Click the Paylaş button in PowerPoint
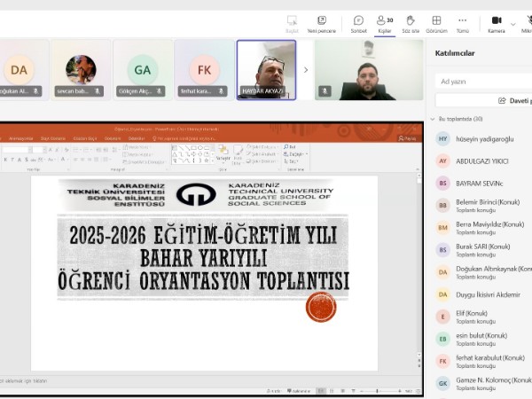The image size is (532, 399). [x=407, y=138]
